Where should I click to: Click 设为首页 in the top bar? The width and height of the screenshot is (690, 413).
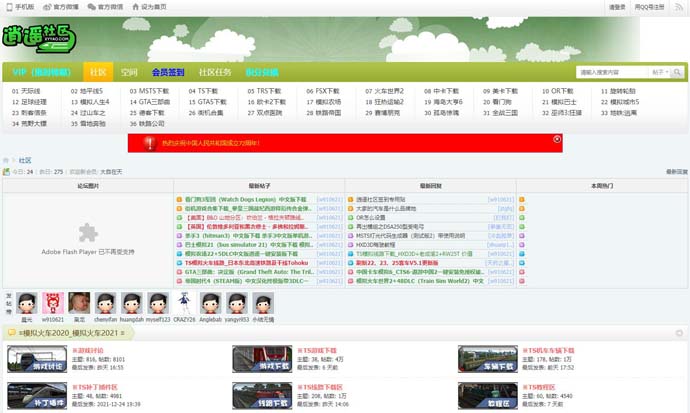click(x=150, y=6)
